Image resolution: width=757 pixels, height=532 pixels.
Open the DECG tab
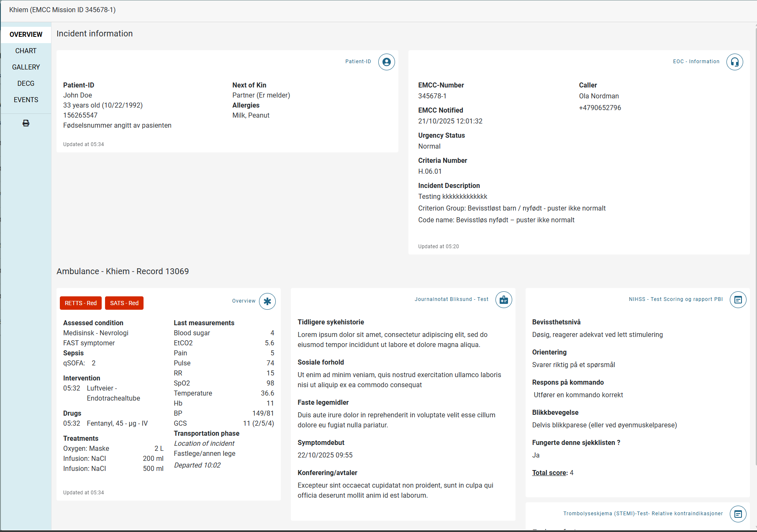coord(26,83)
